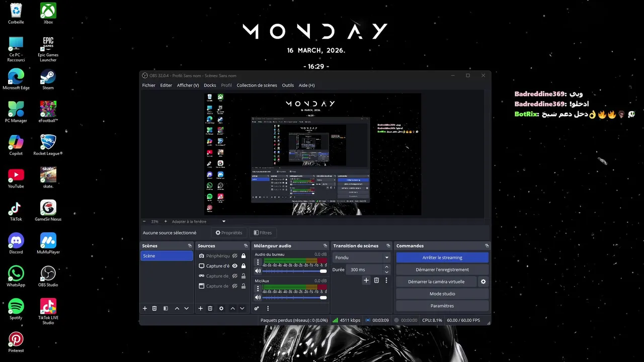
Task: Unlock the Périphérique source lock icon
Action: click(244, 256)
